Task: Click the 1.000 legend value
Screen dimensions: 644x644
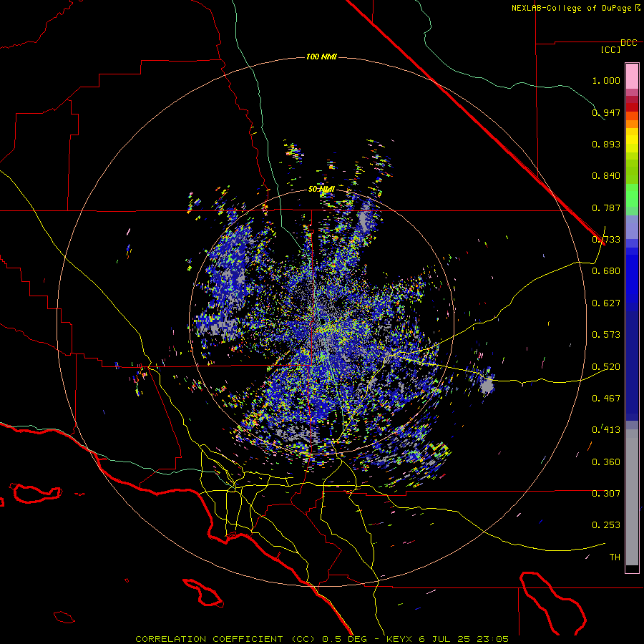Action: [x=606, y=80]
